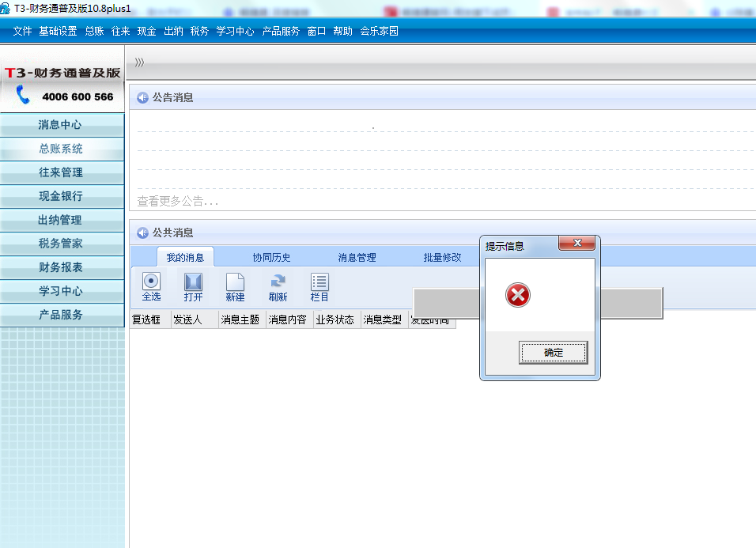Click the 公告消息 section title
The width and height of the screenshot is (756, 548).
[x=172, y=97]
